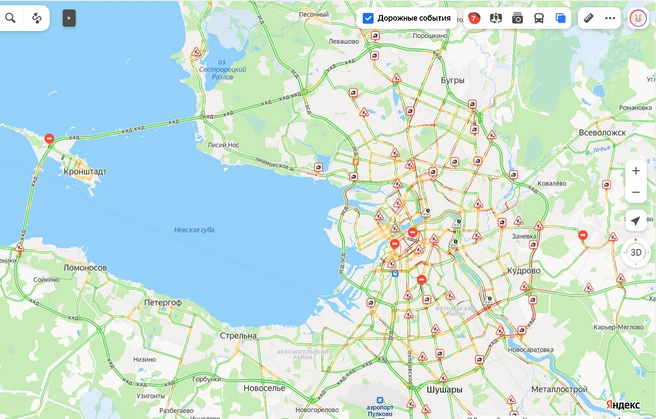Select the аэропорт Пулково marker
Viewport: 656px width, 419px height.
click(x=380, y=401)
